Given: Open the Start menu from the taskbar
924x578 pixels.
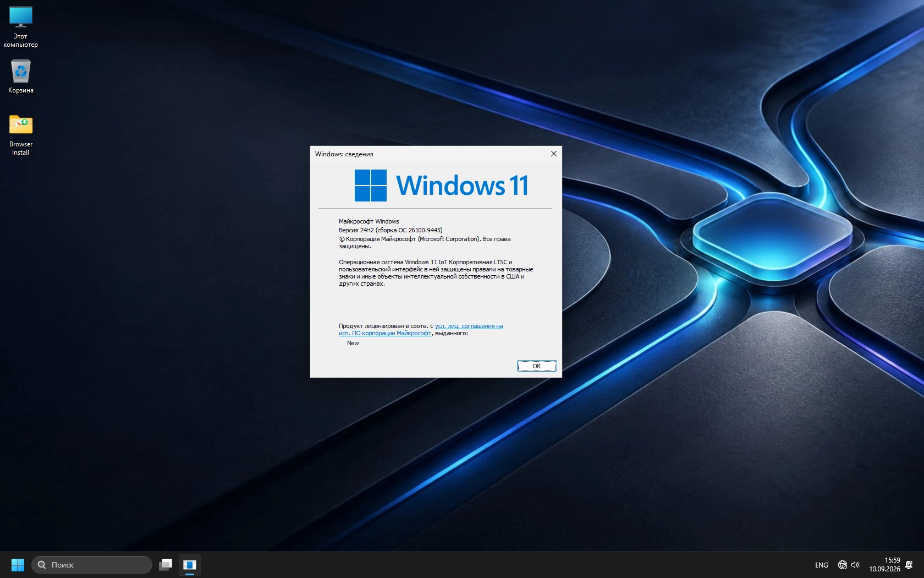Looking at the screenshot, I should [18, 565].
